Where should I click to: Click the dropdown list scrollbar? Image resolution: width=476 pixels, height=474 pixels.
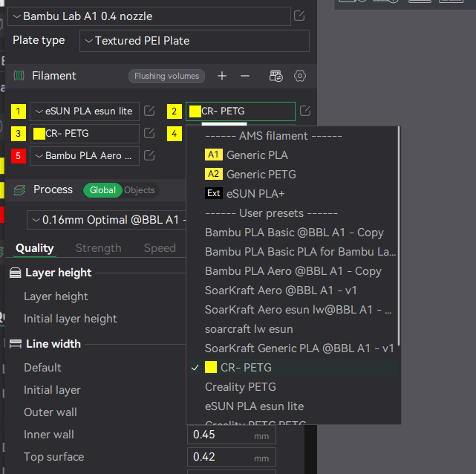pos(399,236)
